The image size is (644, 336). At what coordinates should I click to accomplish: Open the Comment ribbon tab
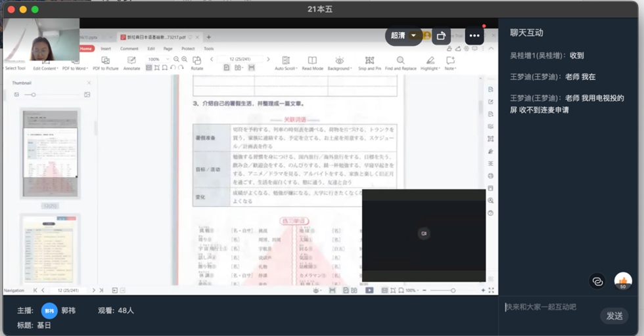tap(129, 49)
